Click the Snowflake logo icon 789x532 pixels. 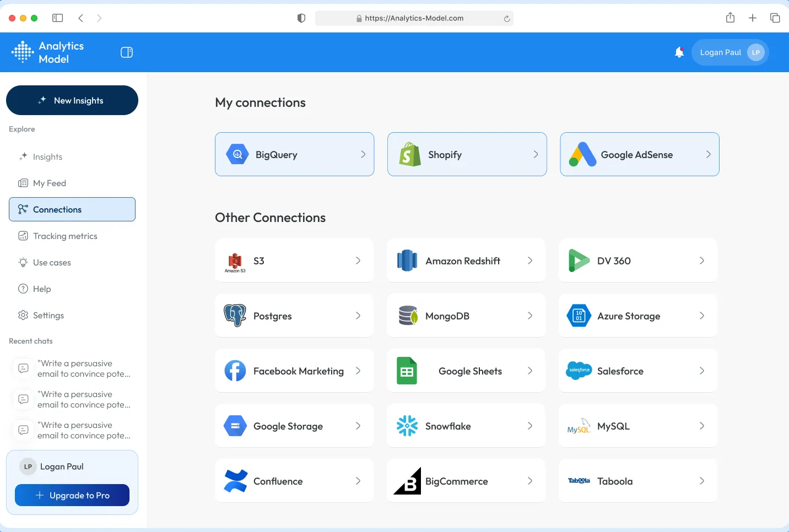click(x=407, y=426)
